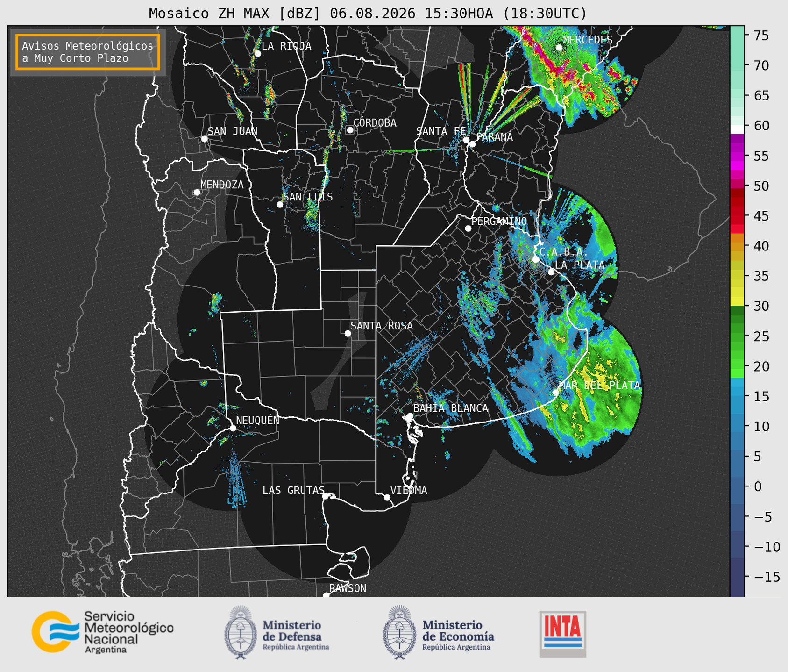Click the San Luis city marker
This screenshot has width=788, height=672.
click(x=280, y=205)
